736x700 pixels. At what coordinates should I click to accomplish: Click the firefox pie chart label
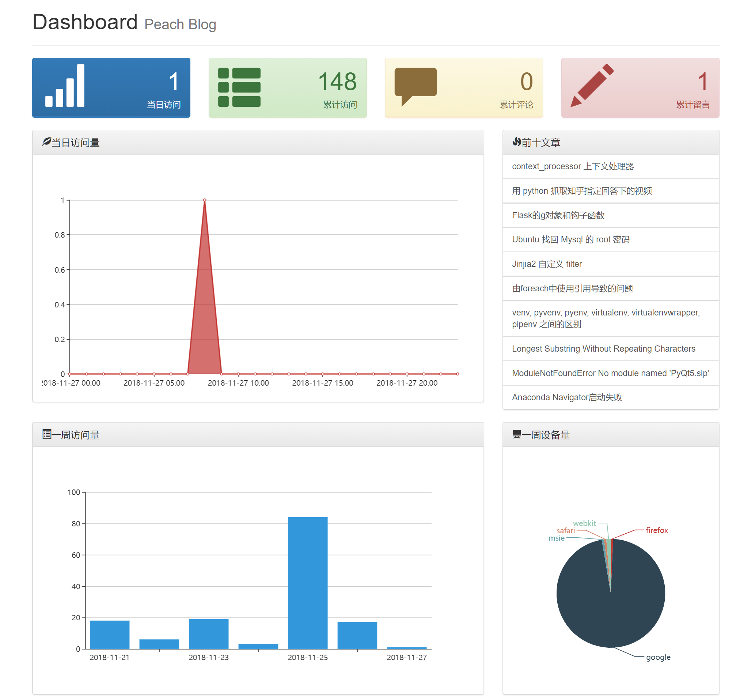pyautogui.click(x=657, y=530)
